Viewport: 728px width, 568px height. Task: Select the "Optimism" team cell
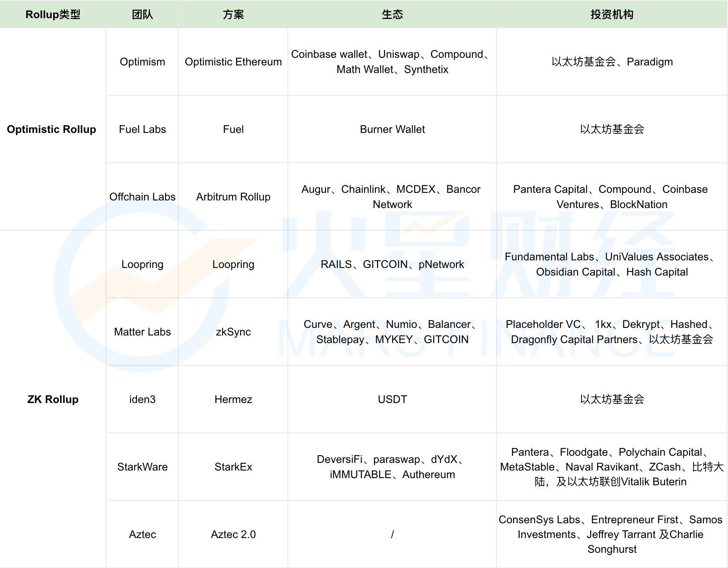tap(142, 62)
